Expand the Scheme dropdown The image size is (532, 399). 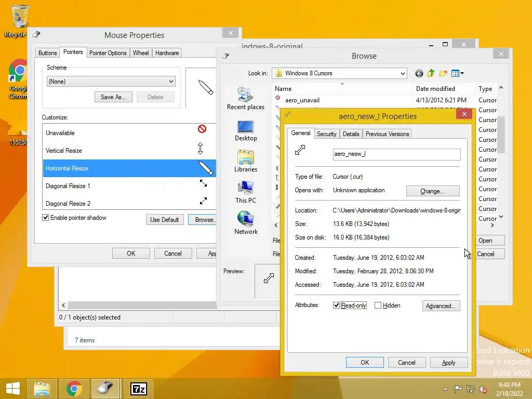click(x=171, y=82)
